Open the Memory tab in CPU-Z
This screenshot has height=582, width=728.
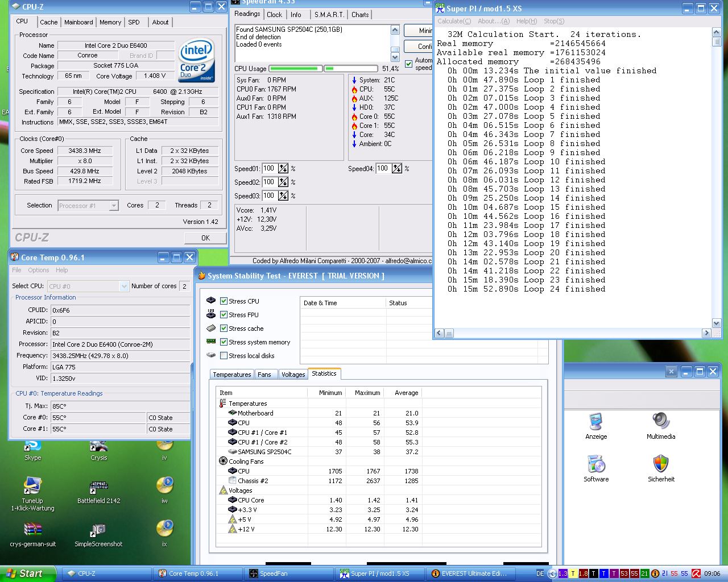click(110, 22)
